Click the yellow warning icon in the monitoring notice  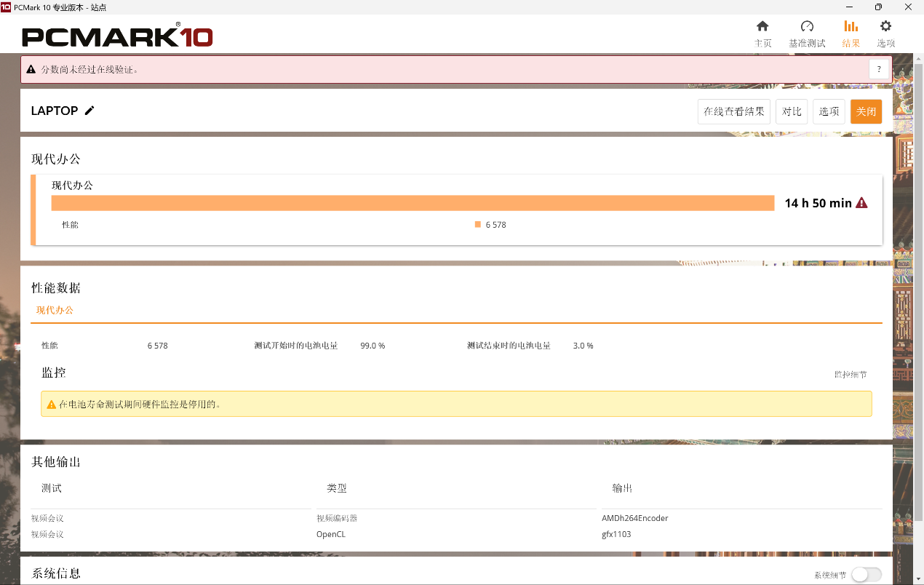tap(51, 404)
